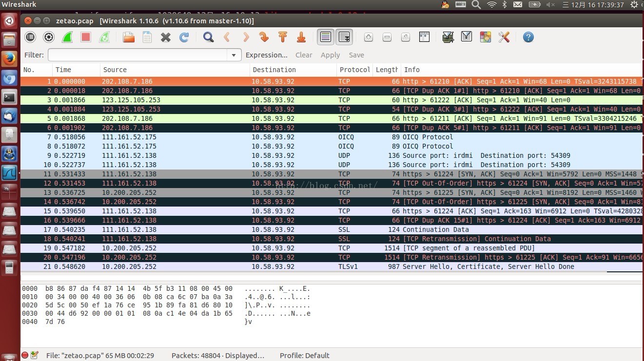Open the system settings gear menu
Screen dimensions: 644x361
click(635, 4)
